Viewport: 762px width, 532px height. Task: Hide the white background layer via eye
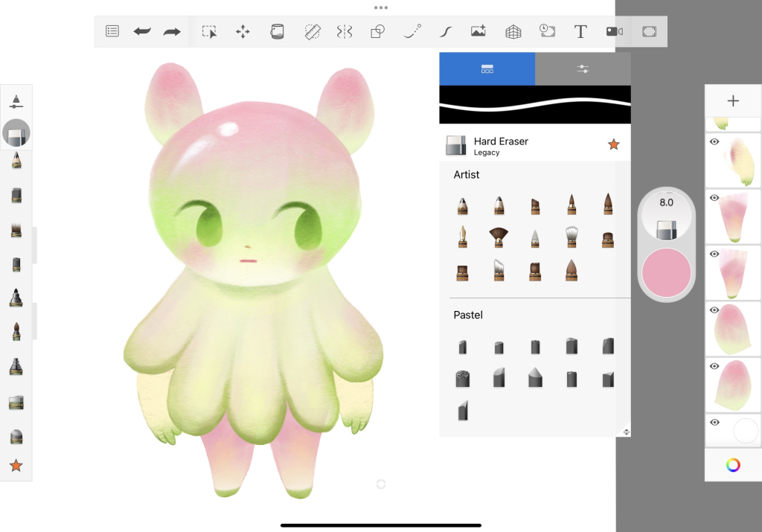coord(714,422)
